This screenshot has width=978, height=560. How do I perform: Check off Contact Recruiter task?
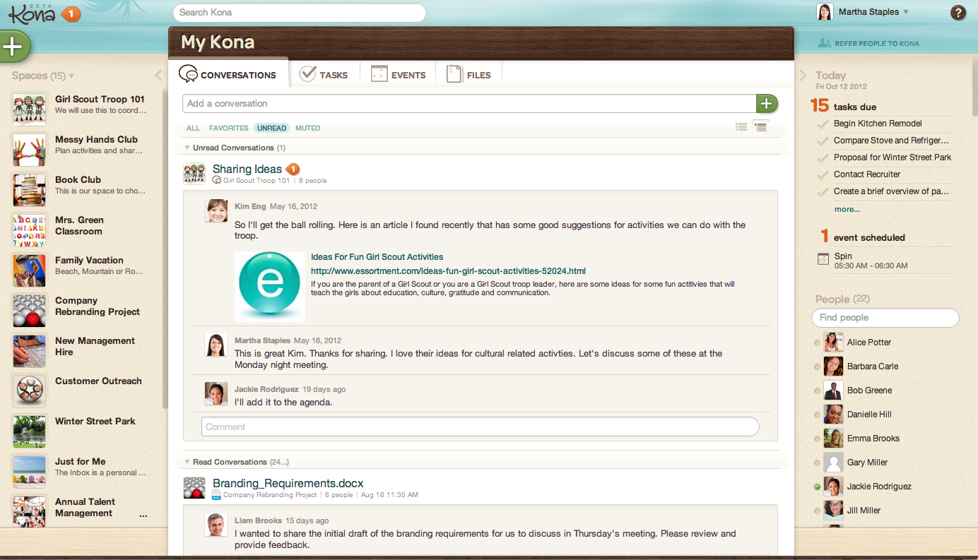823,175
